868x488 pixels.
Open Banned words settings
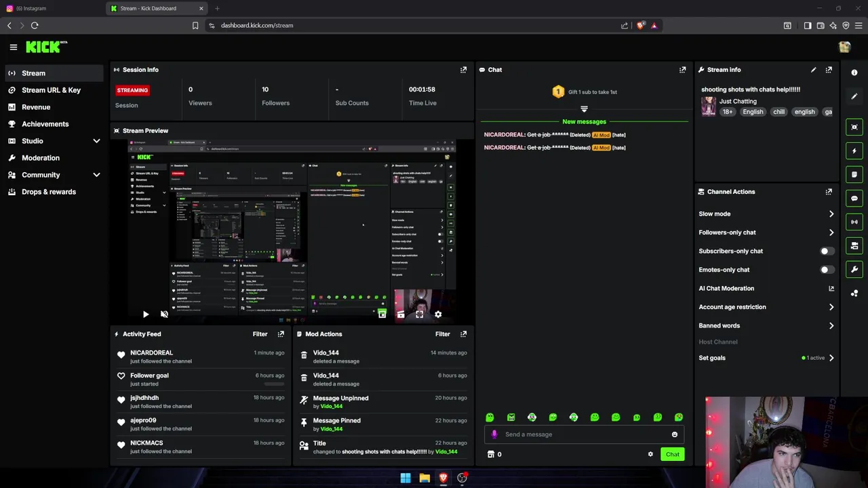click(x=766, y=326)
